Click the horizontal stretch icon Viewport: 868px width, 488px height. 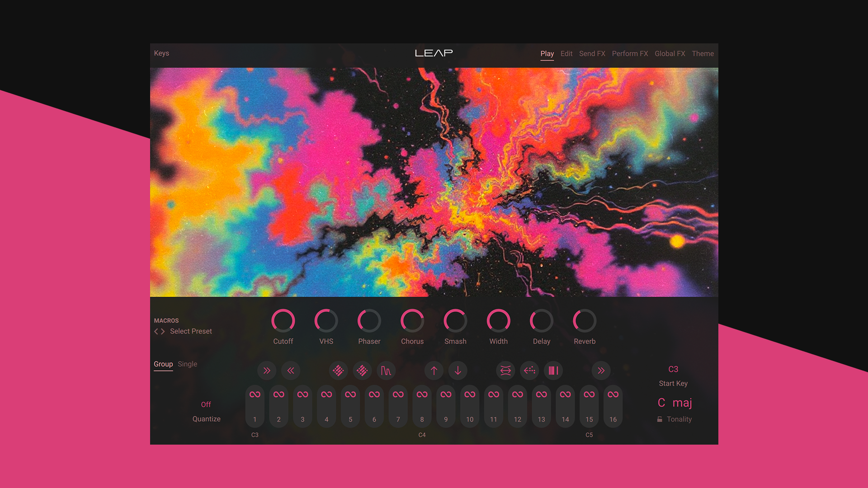pyautogui.click(x=505, y=371)
